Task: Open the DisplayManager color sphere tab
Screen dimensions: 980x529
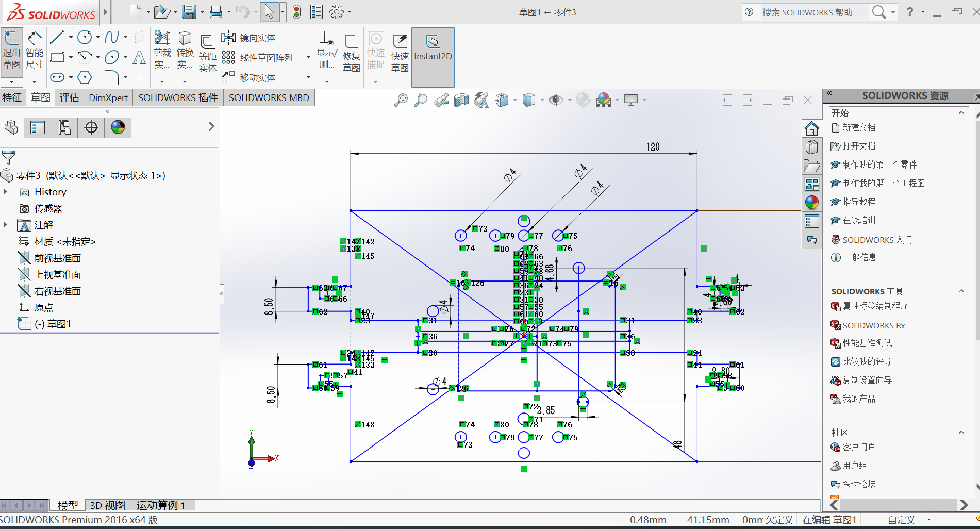Action: 118,127
